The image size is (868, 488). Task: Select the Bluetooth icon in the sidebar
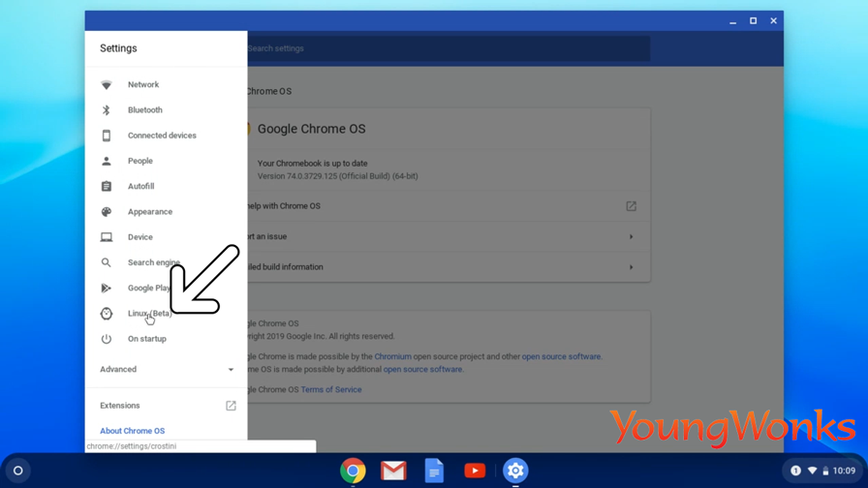[x=107, y=110]
